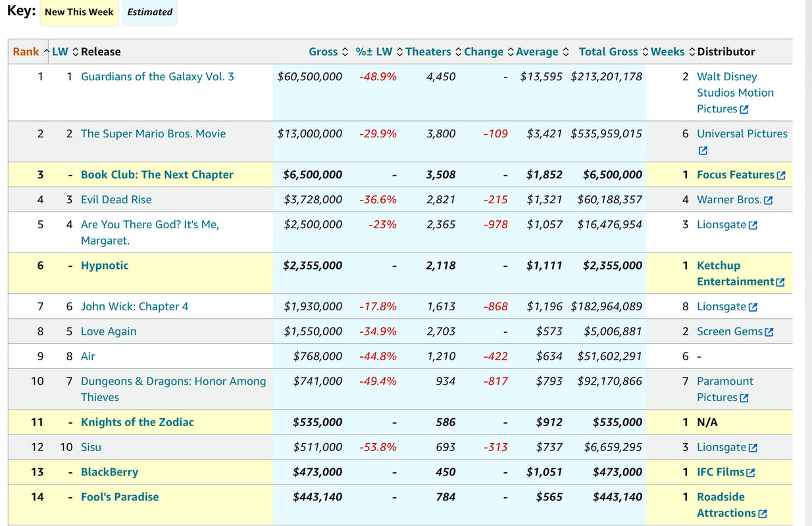The image size is (812, 526).
Task: Sort table by Rank column
Action: tap(30, 52)
